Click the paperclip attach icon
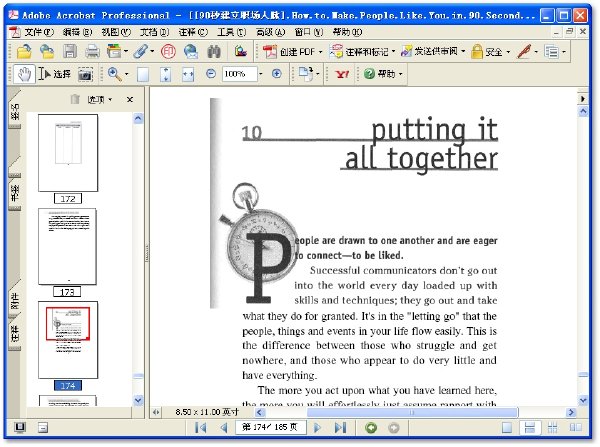 141,51
